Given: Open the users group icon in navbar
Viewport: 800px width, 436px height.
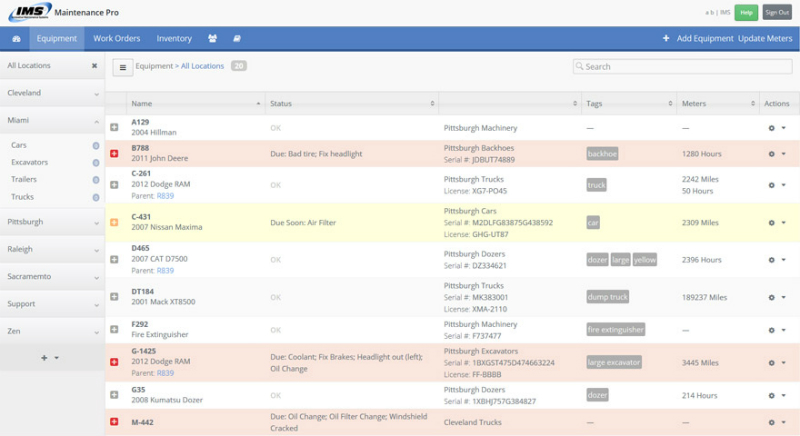Looking at the screenshot, I should coord(212,39).
